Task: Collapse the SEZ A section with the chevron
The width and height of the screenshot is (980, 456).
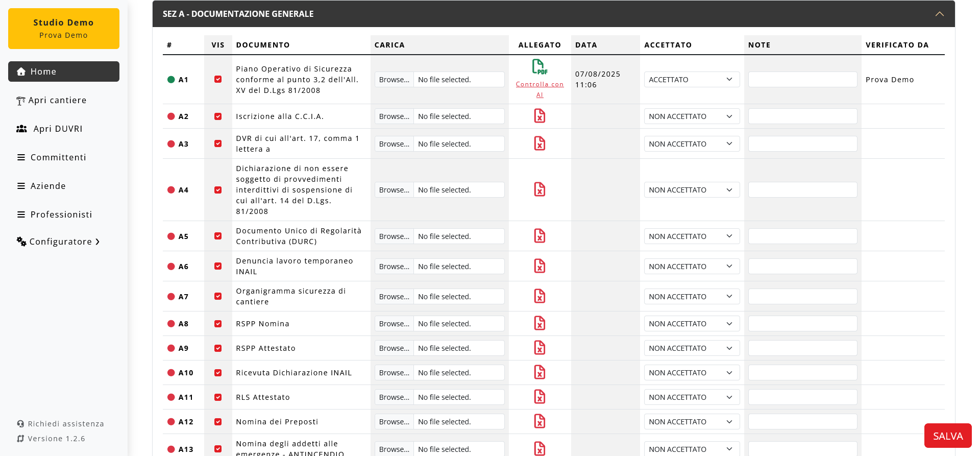Action: [939, 14]
